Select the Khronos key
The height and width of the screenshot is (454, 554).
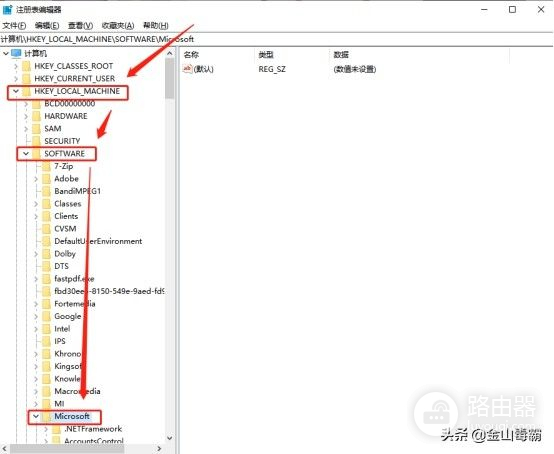(x=67, y=354)
